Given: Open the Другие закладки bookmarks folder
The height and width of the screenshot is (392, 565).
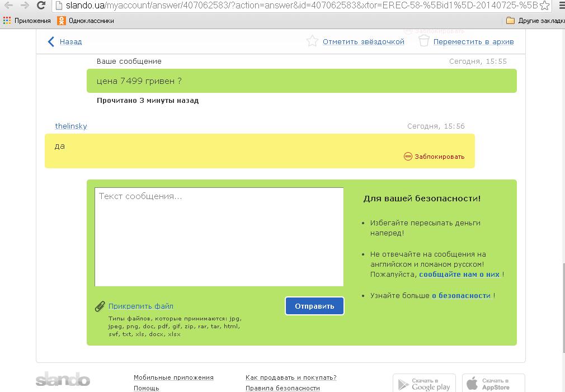Looking at the screenshot, I should point(535,21).
